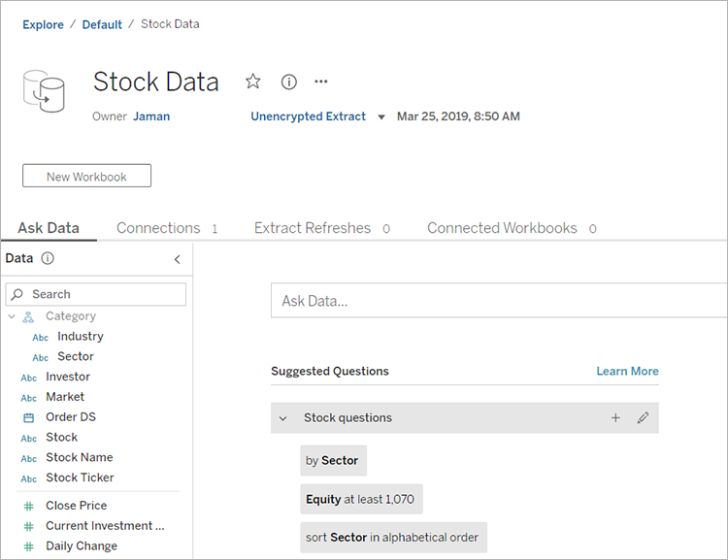Click the Abc type icon for Stock Ticker
The image size is (728, 560).
[x=29, y=478]
